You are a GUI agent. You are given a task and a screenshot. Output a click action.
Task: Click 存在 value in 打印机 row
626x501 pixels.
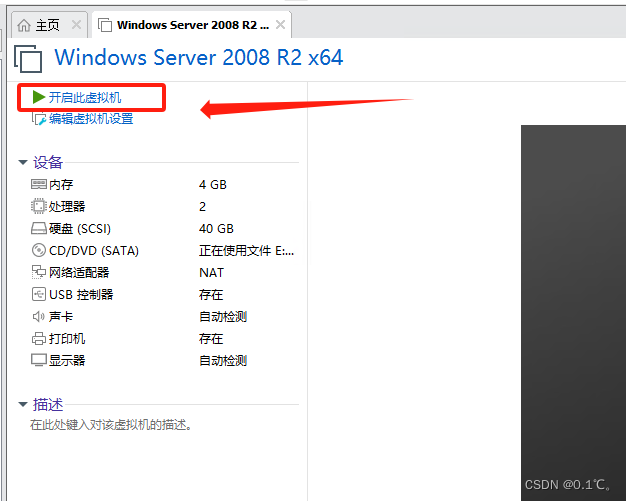coord(211,339)
